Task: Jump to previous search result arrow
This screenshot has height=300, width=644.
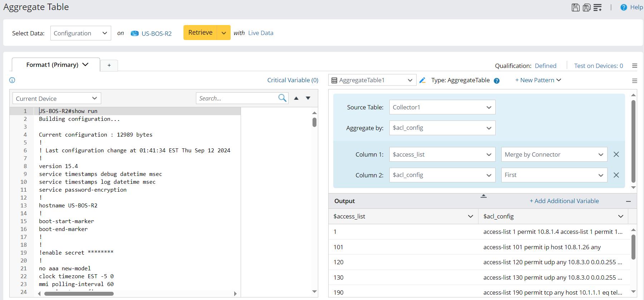Action: (x=296, y=98)
